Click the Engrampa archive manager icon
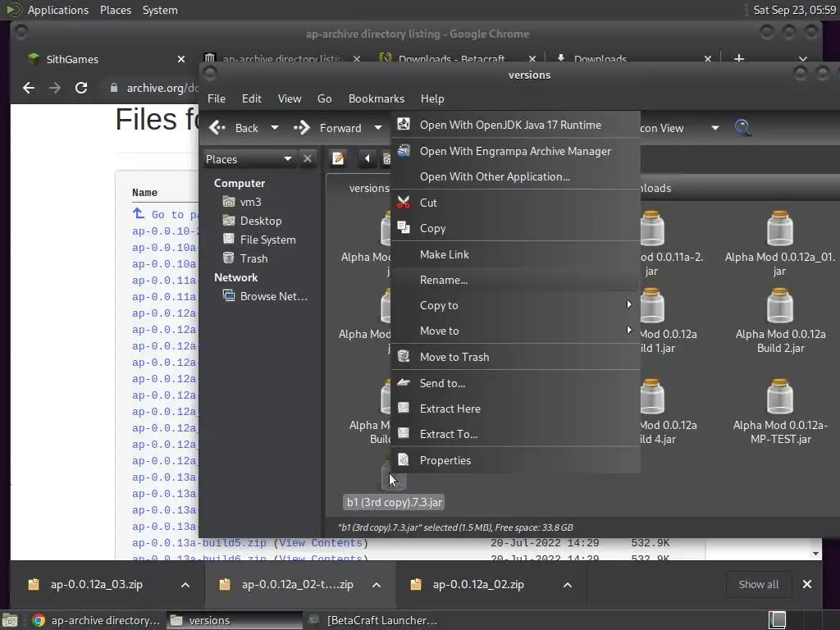This screenshot has width=840, height=630. click(x=404, y=151)
